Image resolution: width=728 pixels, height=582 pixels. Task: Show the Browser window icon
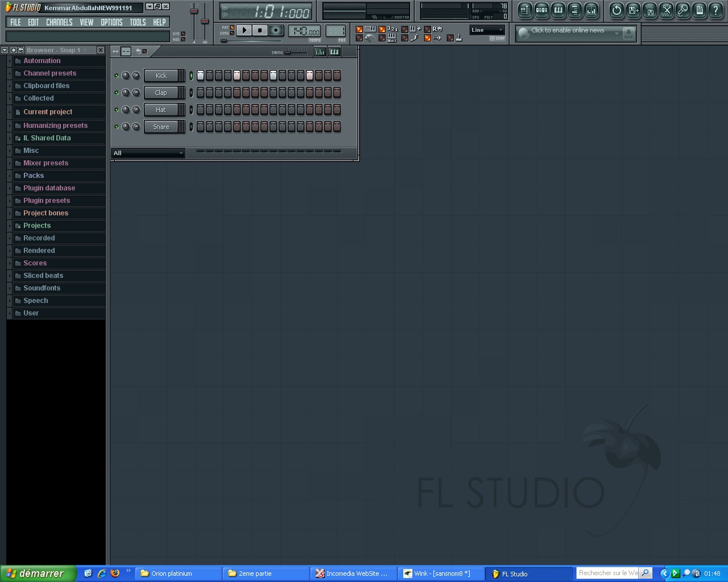coord(574,10)
